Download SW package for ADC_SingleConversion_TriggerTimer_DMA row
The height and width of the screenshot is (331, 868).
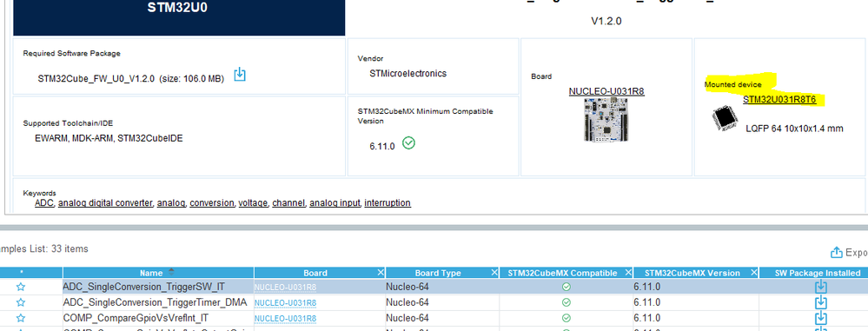(x=821, y=302)
